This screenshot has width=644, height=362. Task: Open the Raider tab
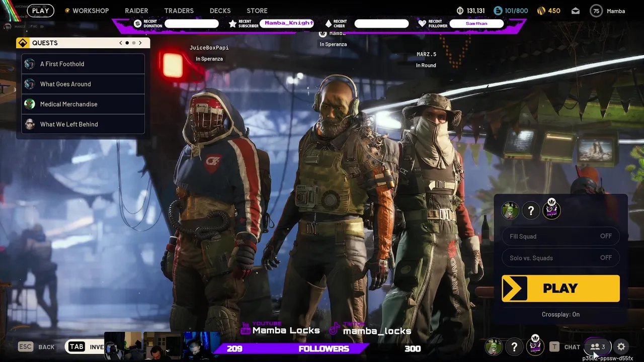click(x=136, y=11)
